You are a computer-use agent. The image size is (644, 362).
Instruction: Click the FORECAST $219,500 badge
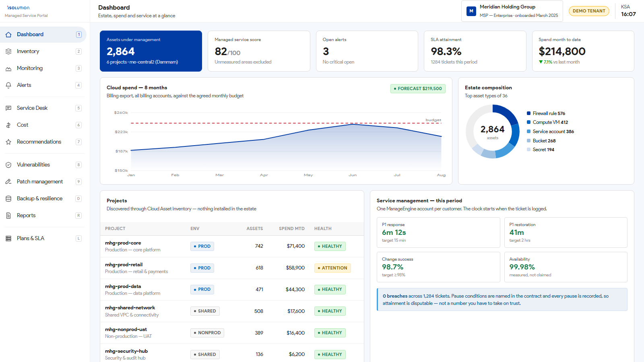418,88
